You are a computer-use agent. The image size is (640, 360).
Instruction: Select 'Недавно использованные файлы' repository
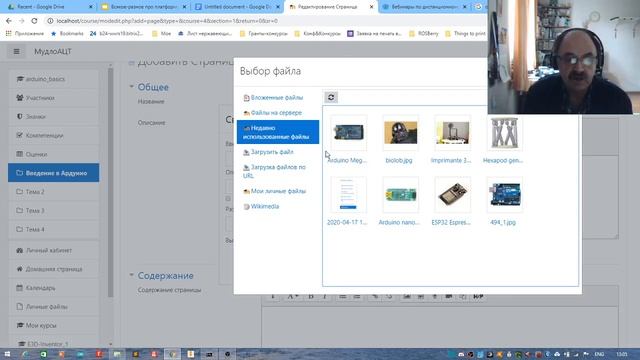(278, 132)
